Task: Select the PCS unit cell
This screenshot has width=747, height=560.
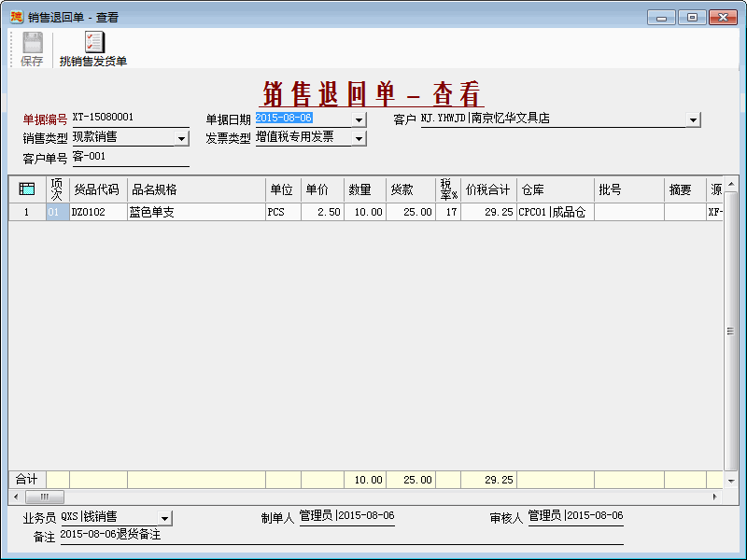Action: 283,212
